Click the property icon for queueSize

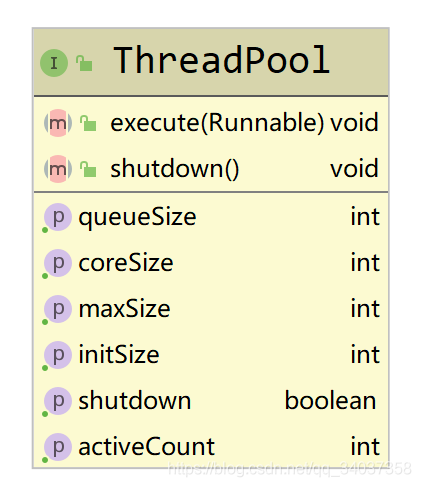58,217
